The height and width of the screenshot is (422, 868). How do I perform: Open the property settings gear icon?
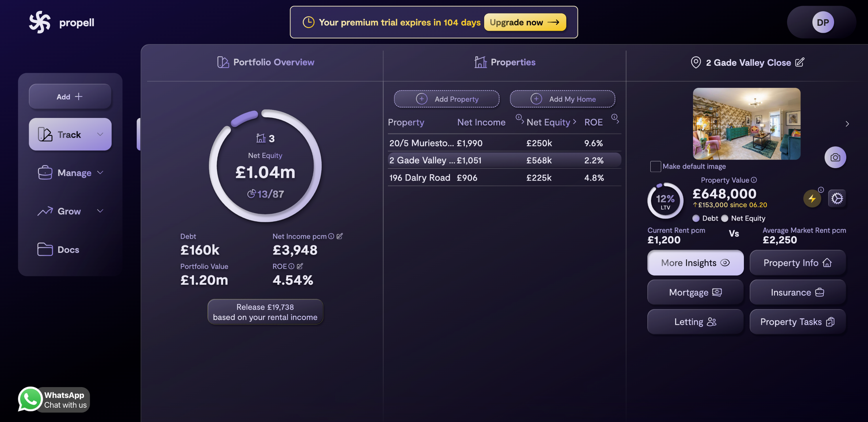[837, 199]
